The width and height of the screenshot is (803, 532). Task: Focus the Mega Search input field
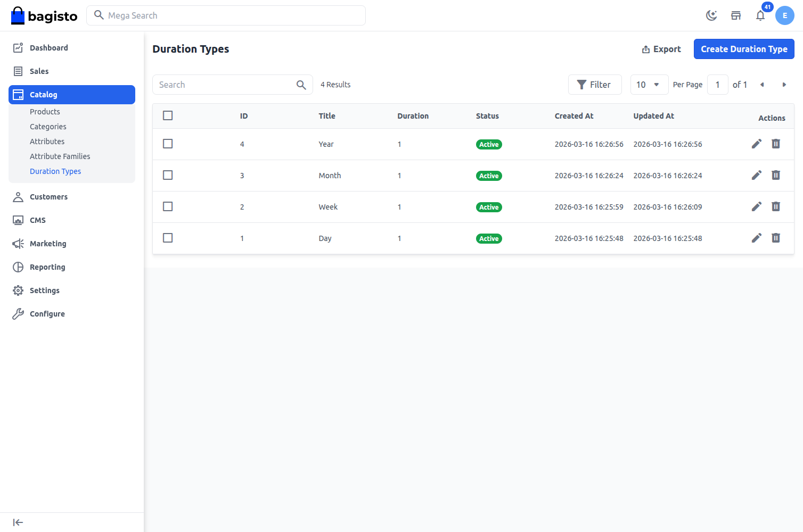pyautogui.click(x=226, y=15)
